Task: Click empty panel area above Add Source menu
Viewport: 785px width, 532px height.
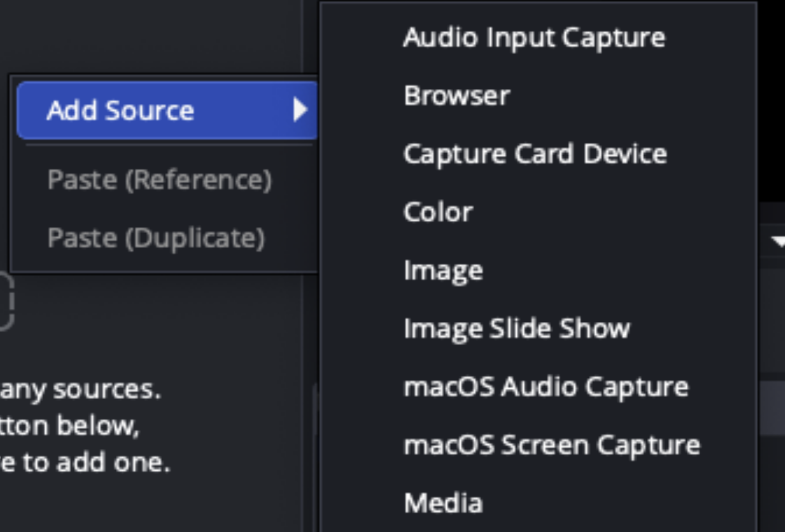Action: 154,37
